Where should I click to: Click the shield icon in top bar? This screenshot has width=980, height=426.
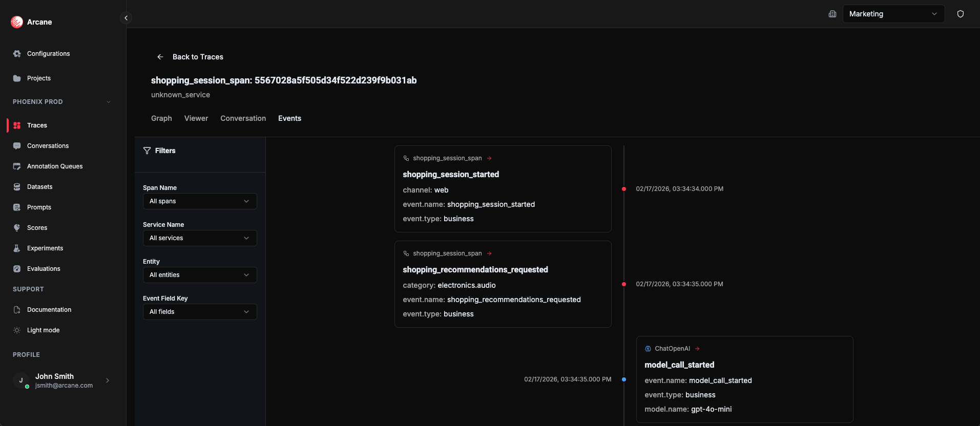(x=961, y=14)
